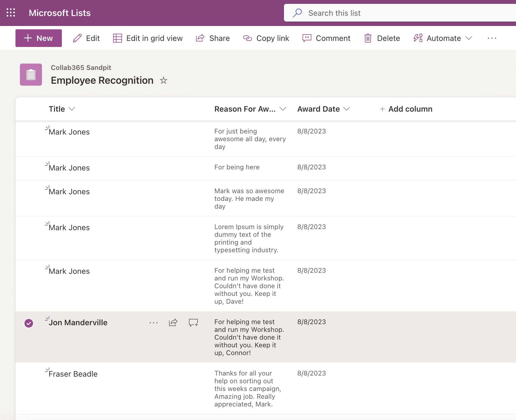This screenshot has height=420, width=516.
Task: Select Mark Jones row with 'For being here'
Action: (29, 168)
